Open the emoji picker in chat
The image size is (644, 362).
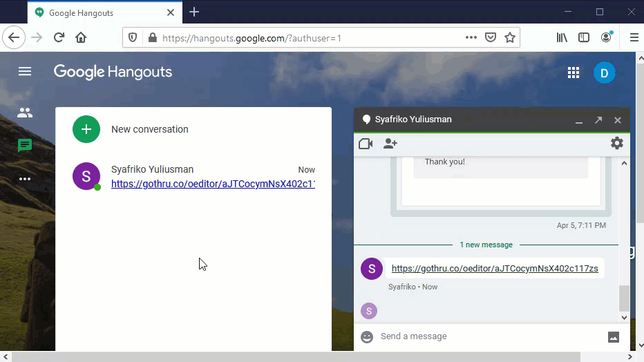367,337
